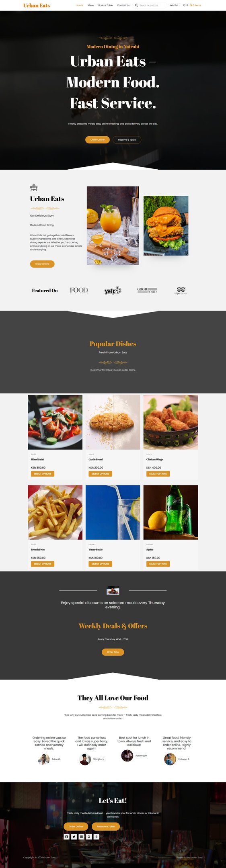Open the Menu navigation item
This screenshot has width=226, height=868.
click(91, 5)
